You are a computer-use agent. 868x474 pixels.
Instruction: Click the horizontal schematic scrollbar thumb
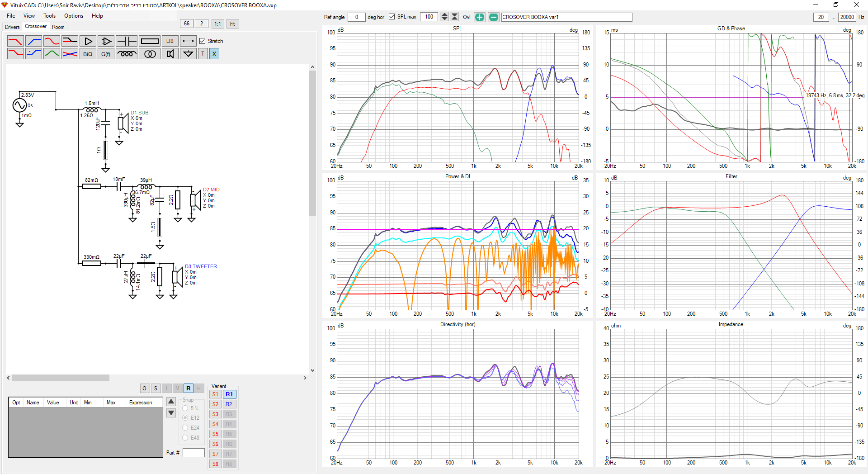pyautogui.click(x=61, y=378)
